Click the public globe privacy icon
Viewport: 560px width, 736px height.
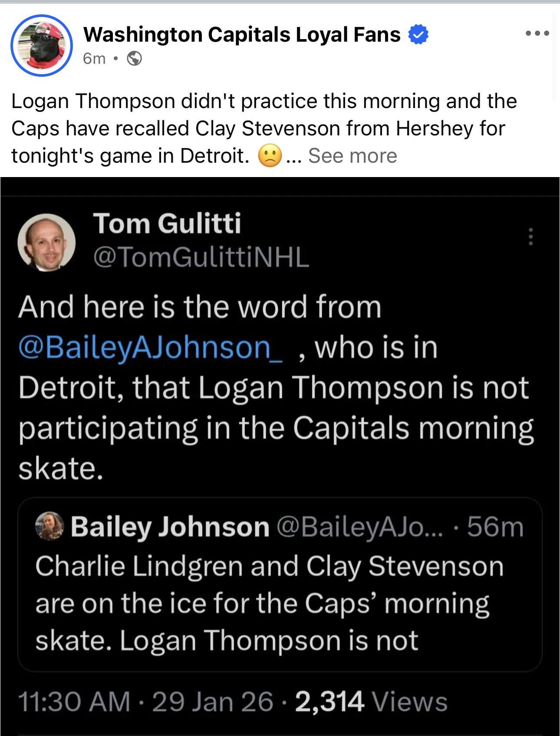[x=134, y=58]
